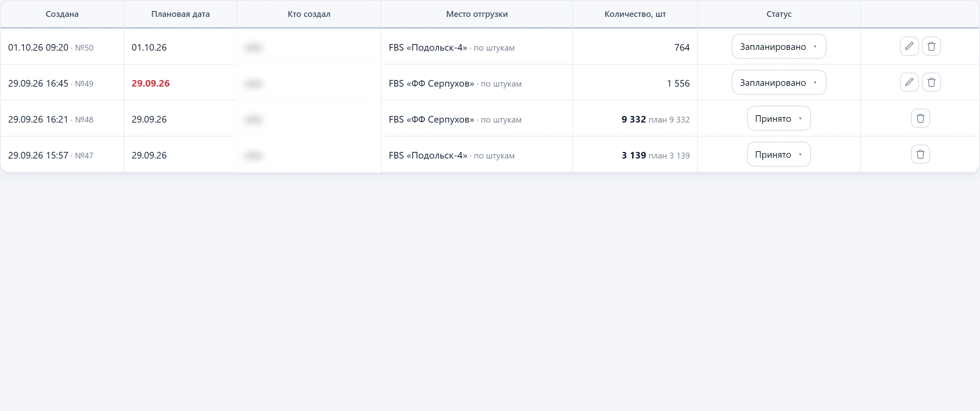The width and height of the screenshot is (980, 411).
Task: Click the 'Место отгрузки' column header
Action: 477,14
